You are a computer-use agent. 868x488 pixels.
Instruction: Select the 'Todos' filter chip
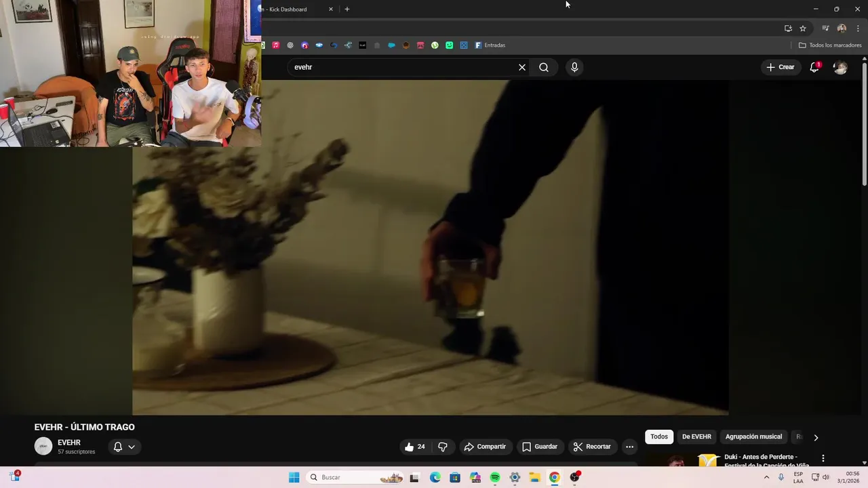click(x=659, y=437)
